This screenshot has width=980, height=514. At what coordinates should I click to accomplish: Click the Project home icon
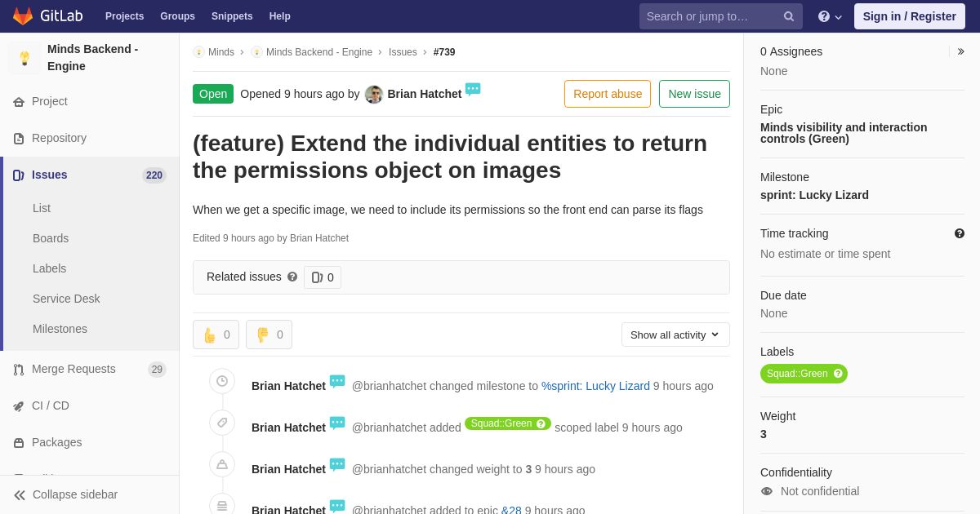[19, 102]
